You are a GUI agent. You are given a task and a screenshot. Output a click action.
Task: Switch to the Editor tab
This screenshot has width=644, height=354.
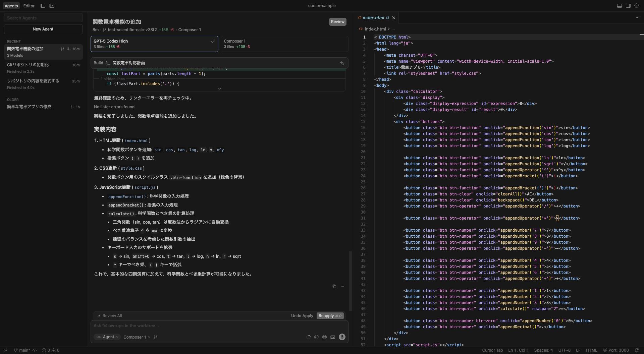(x=29, y=6)
